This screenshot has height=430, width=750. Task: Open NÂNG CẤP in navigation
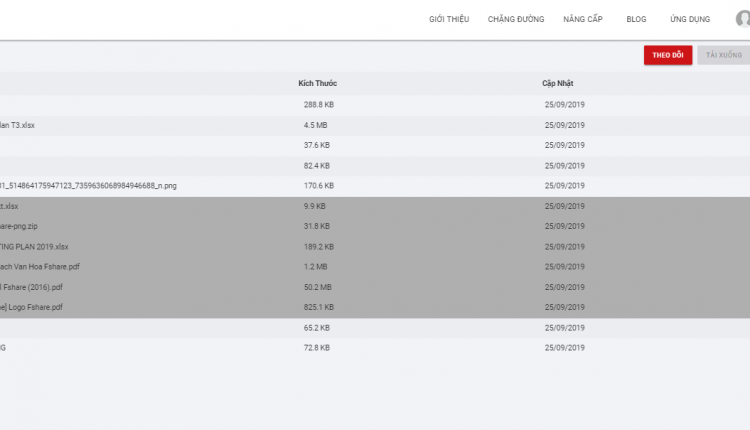[x=583, y=19]
